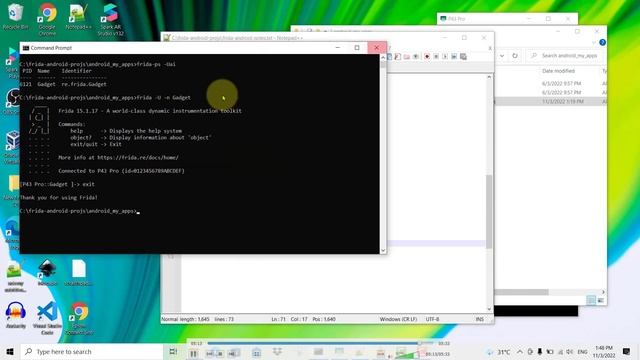Click the Thank you for using Frida line
The width and height of the screenshot is (640, 360).
point(59,198)
